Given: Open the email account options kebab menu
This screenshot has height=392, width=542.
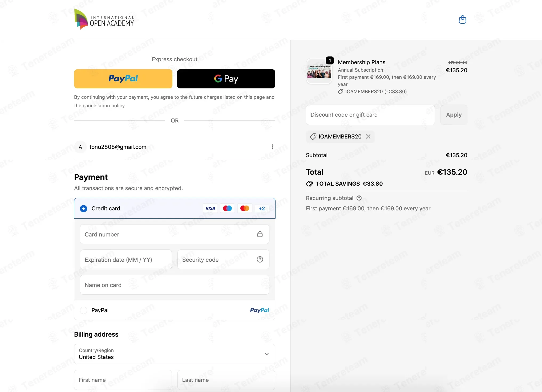Looking at the screenshot, I should click(272, 147).
